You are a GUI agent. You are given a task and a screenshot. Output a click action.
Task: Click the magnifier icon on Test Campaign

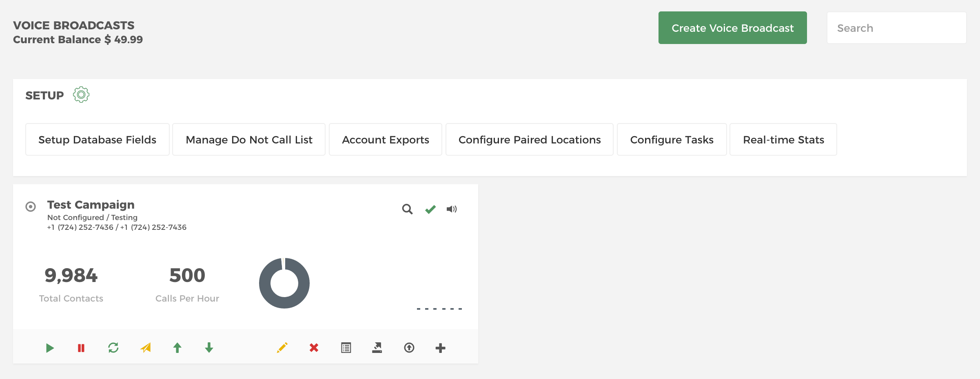tap(407, 209)
